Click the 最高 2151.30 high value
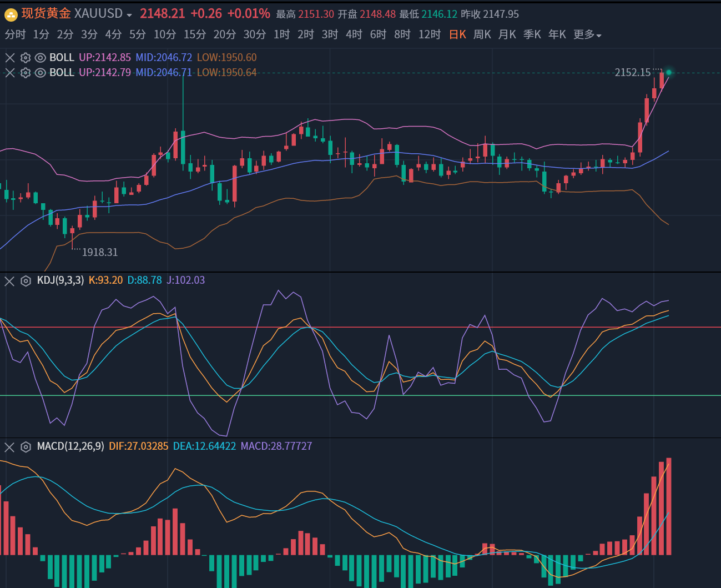Screen dimensions: 721x588 pyautogui.click(x=305, y=14)
